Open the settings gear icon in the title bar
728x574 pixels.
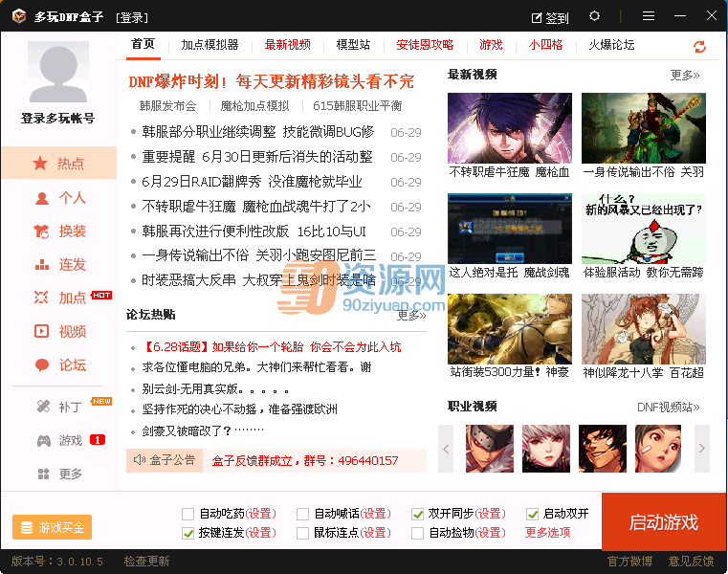(x=594, y=16)
